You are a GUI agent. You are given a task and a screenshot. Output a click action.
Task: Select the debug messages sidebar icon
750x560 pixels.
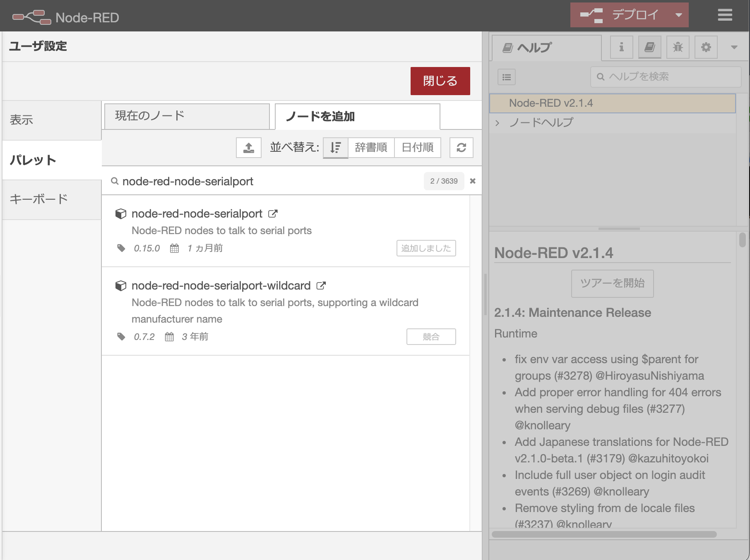[x=678, y=47]
